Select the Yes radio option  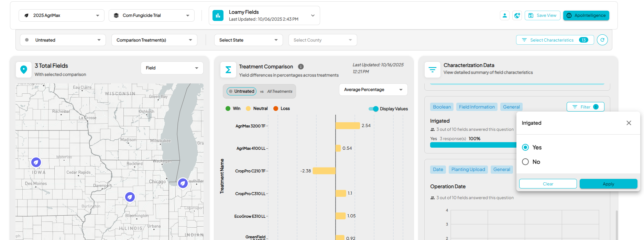click(525, 147)
